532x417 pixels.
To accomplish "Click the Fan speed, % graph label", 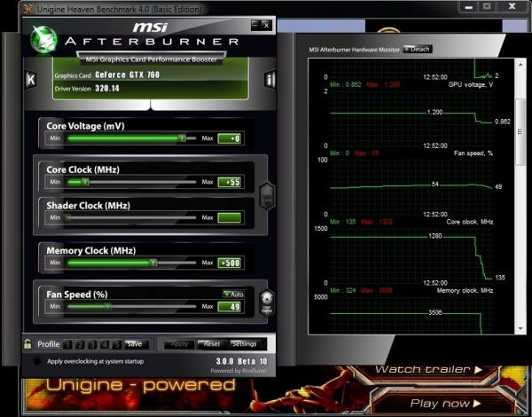I will point(473,153).
